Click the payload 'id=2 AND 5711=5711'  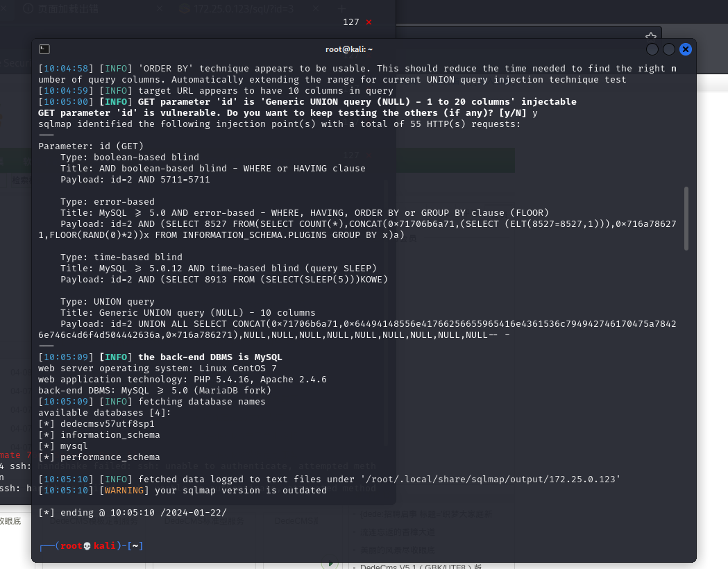tap(160, 180)
